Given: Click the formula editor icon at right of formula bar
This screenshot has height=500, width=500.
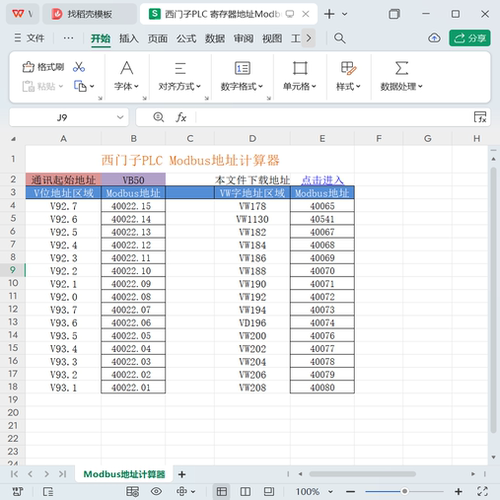Looking at the screenshot, I should click(480, 117).
